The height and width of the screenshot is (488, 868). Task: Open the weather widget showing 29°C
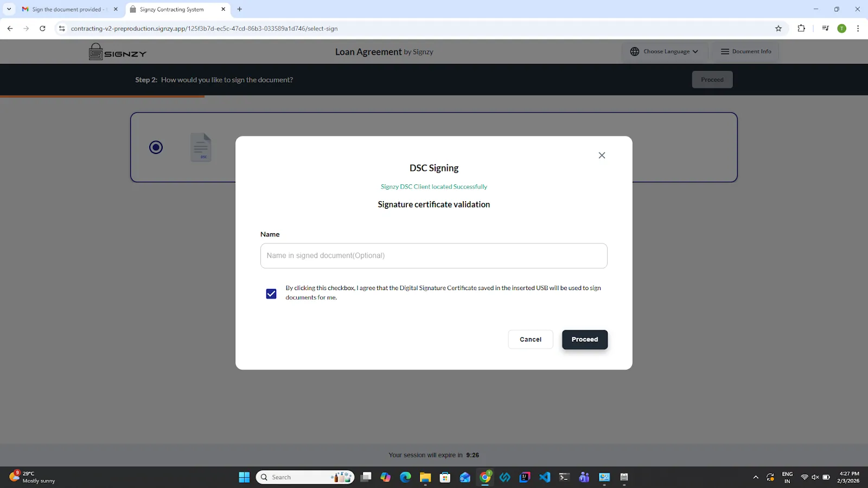pyautogui.click(x=33, y=477)
